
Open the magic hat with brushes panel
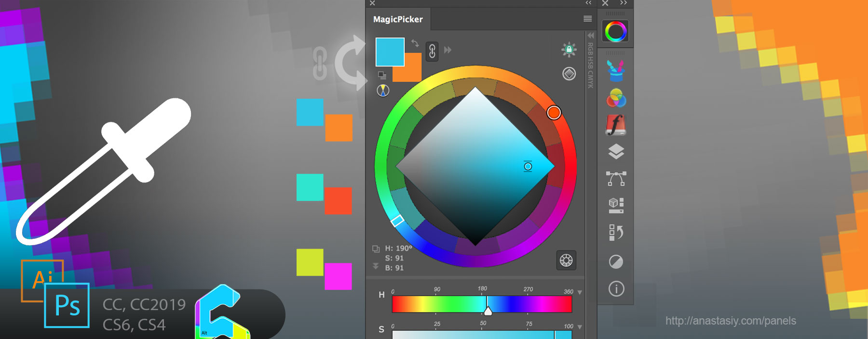coord(616,71)
